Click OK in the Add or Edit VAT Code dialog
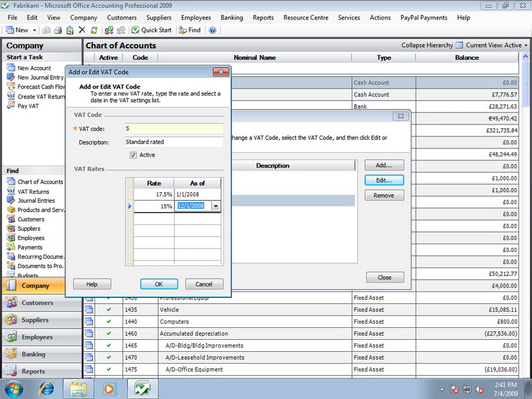The height and width of the screenshot is (399, 532). (x=159, y=284)
